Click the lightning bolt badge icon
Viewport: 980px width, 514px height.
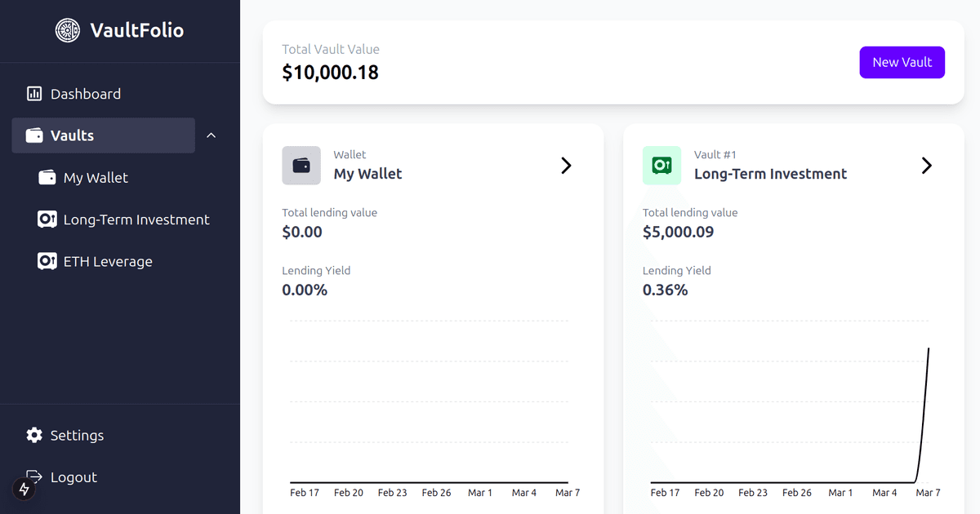(x=24, y=489)
